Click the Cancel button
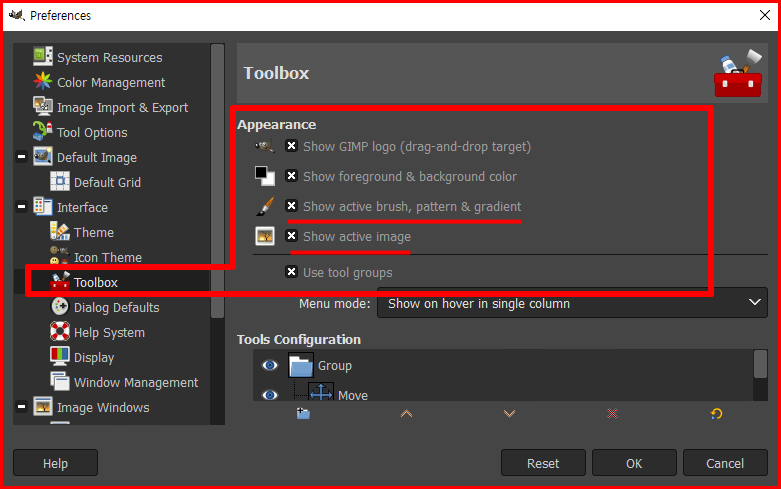Viewport: 781px width, 489px height. [725, 463]
